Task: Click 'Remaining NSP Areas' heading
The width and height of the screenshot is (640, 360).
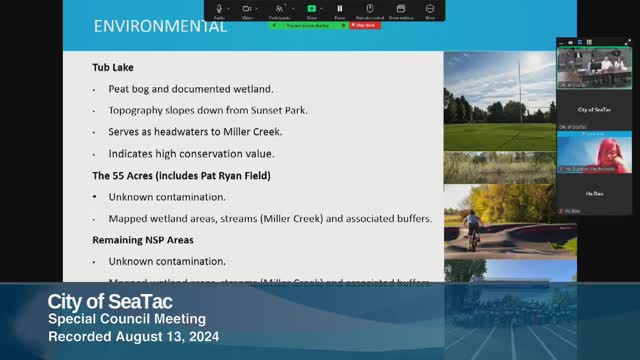Action: (x=143, y=240)
